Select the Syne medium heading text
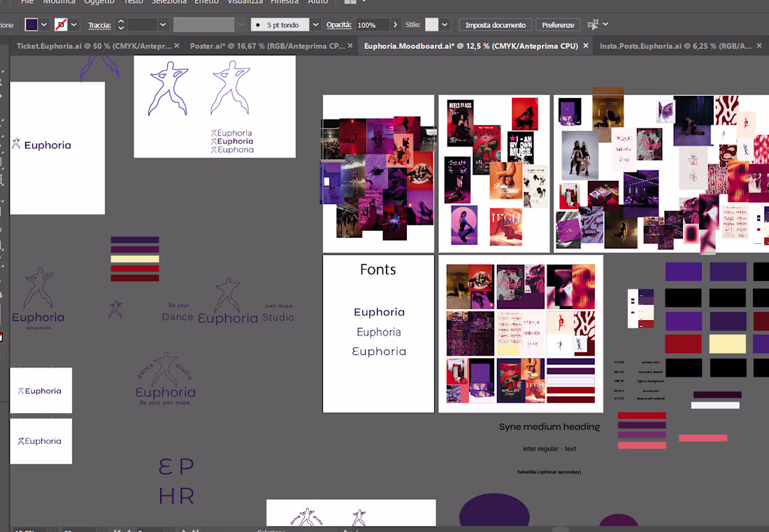The image size is (769, 532). pos(549,427)
